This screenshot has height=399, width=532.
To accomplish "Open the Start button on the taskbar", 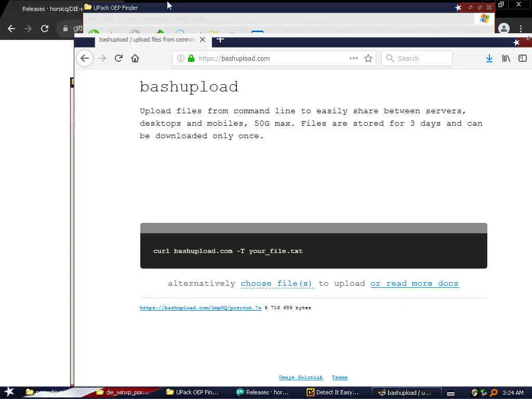I will 9,392.
